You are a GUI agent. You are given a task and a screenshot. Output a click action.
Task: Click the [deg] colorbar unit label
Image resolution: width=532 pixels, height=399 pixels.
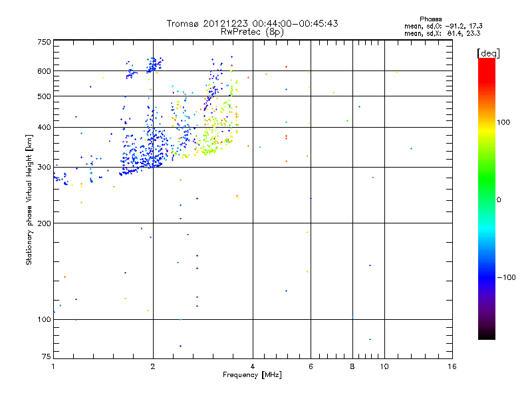pyautogui.click(x=489, y=53)
